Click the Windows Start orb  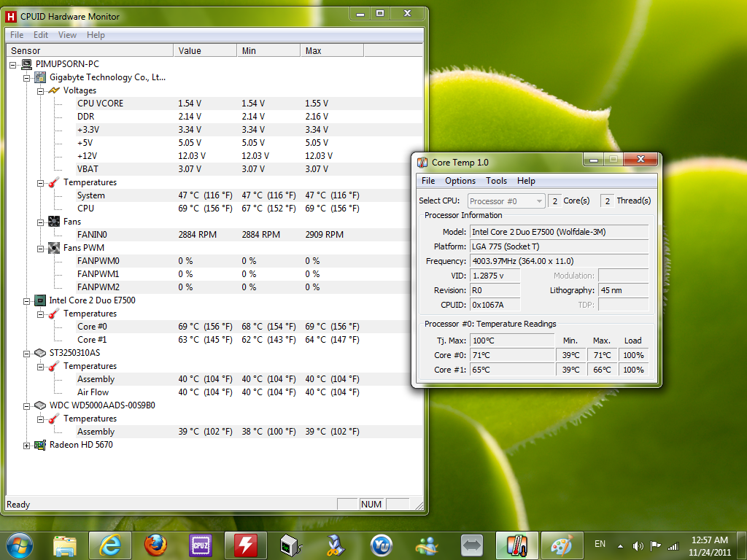tap(20, 545)
